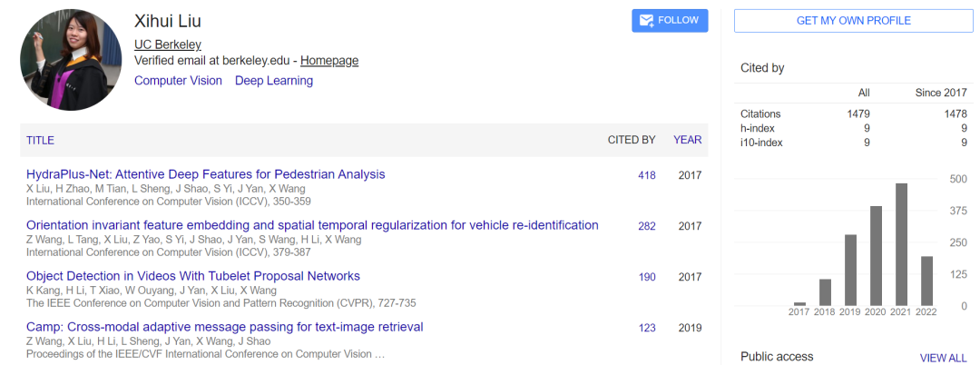This screenshot has height=365, width=980.
Task: Visit the author's Homepage link
Action: click(x=329, y=61)
